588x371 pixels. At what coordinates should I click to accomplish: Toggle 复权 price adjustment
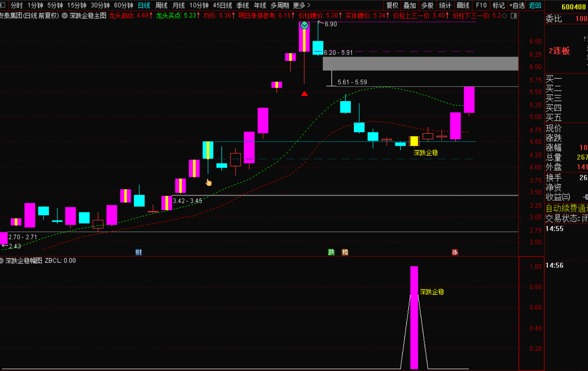[x=392, y=5]
